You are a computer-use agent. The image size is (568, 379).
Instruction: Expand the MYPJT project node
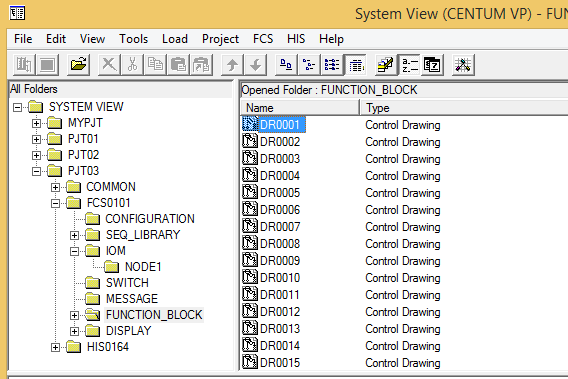36,123
